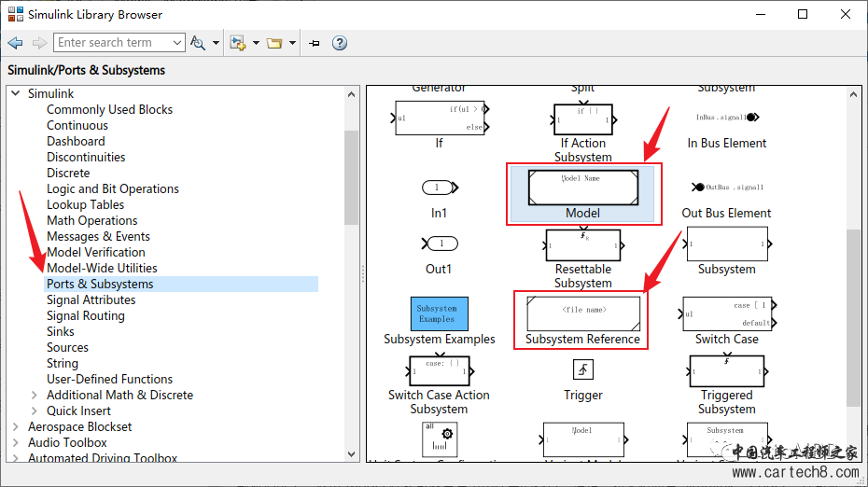
Task: Select the Model block icon
Action: (583, 188)
